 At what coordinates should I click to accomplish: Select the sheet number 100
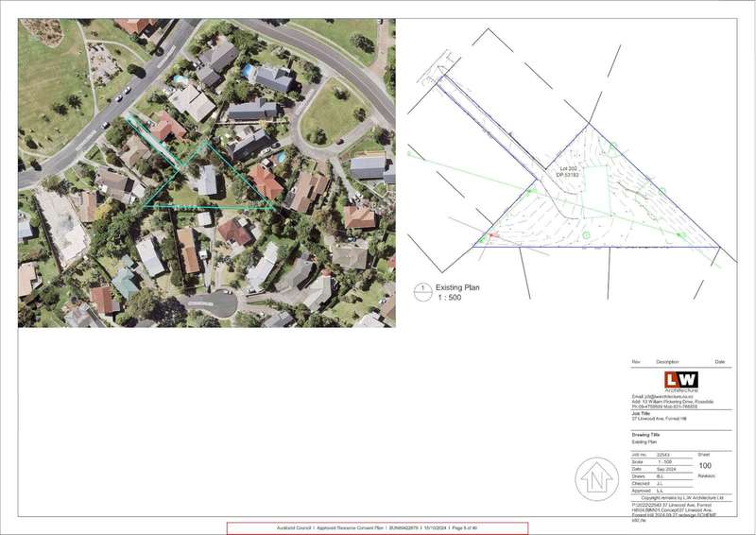click(x=705, y=466)
